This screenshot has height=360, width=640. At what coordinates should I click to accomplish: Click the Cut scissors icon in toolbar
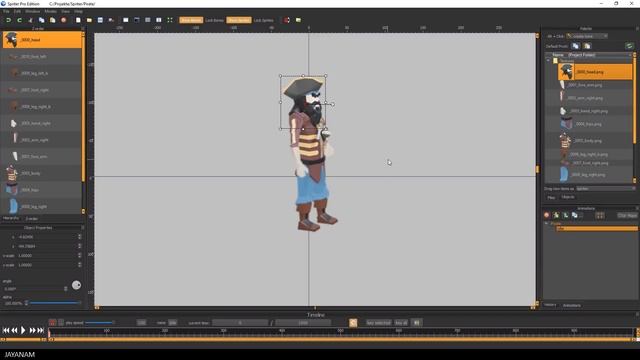(30, 20)
